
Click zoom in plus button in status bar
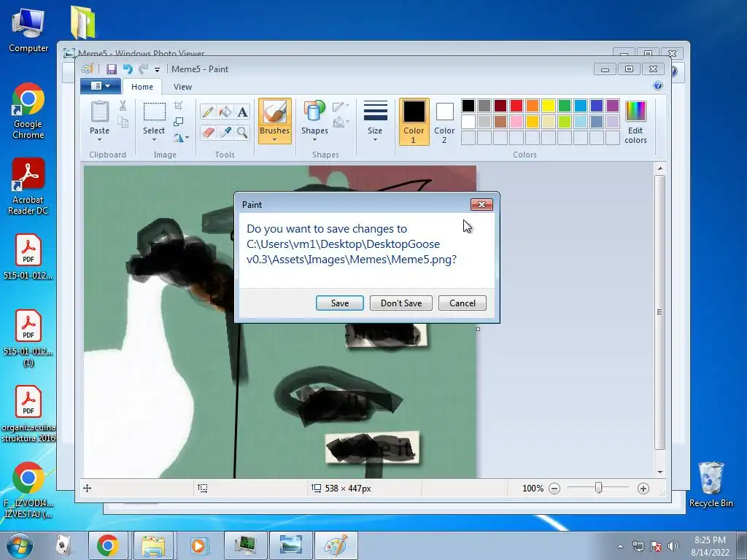coord(643,488)
